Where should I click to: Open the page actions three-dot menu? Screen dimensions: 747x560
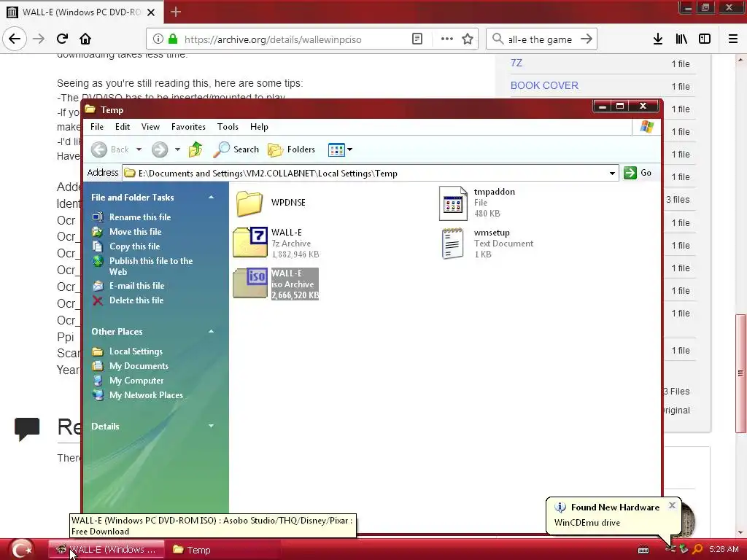(447, 39)
